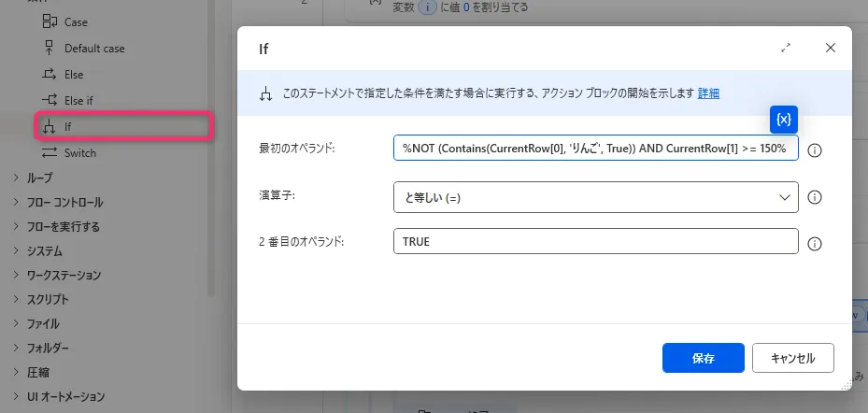Select the Else if action

click(78, 100)
